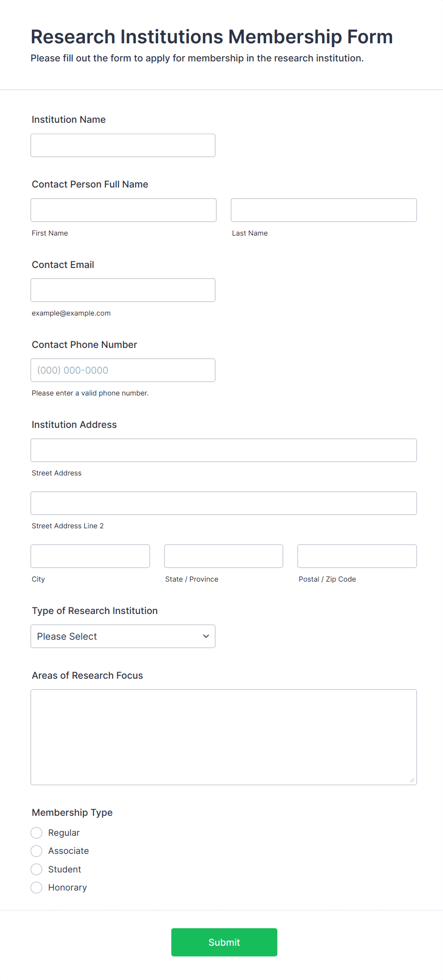Click the State / Province field
The height and width of the screenshot is (980, 443).
coord(223,556)
